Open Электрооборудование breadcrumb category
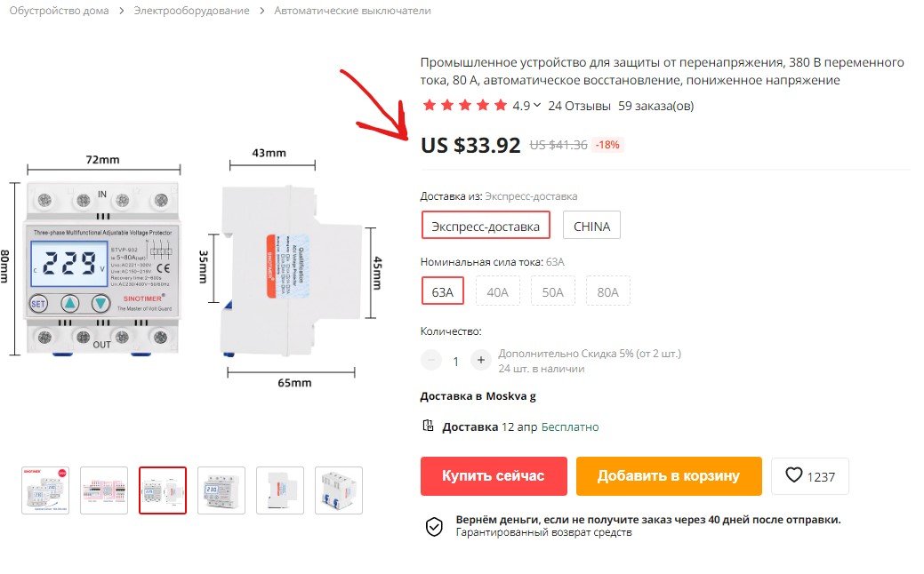 click(x=192, y=11)
